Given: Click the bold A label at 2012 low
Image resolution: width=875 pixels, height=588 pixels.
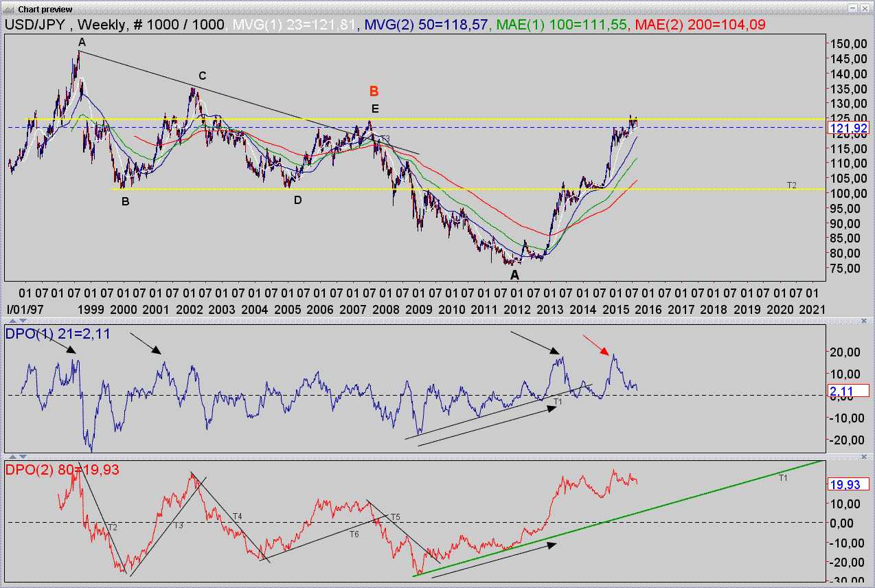Looking at the screenshot, I should (x=514, y=275).
